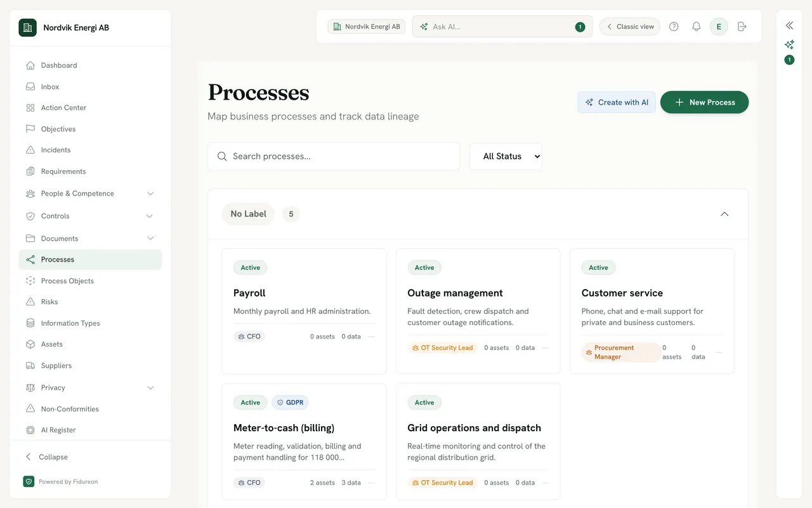Click the Requirements clipboard icon
Viewport: 812px width, 508px height.
[30, 171]
